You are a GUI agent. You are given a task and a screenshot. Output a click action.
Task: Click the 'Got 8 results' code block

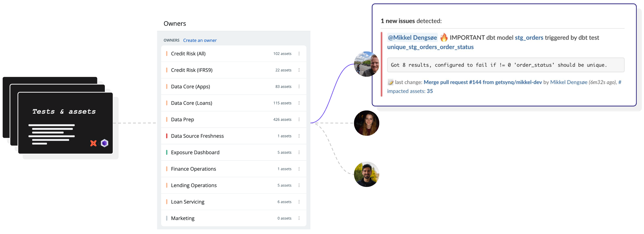(506, 65)
